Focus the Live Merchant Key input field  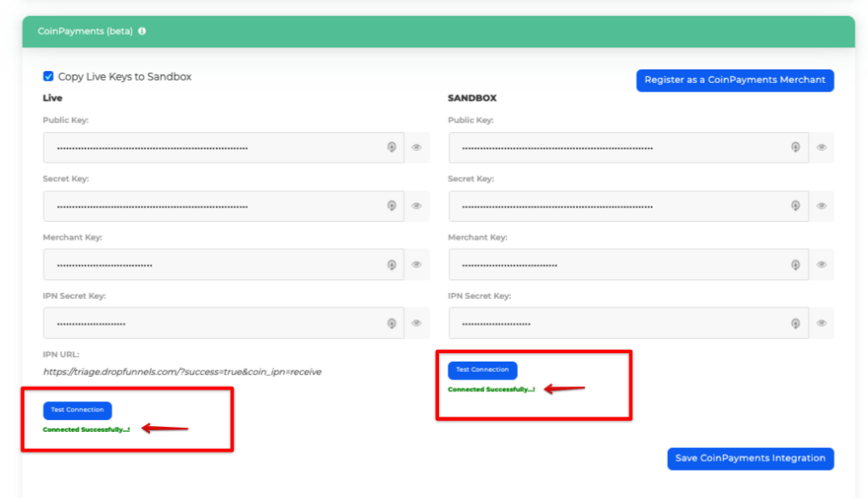[x=212, y=264]
